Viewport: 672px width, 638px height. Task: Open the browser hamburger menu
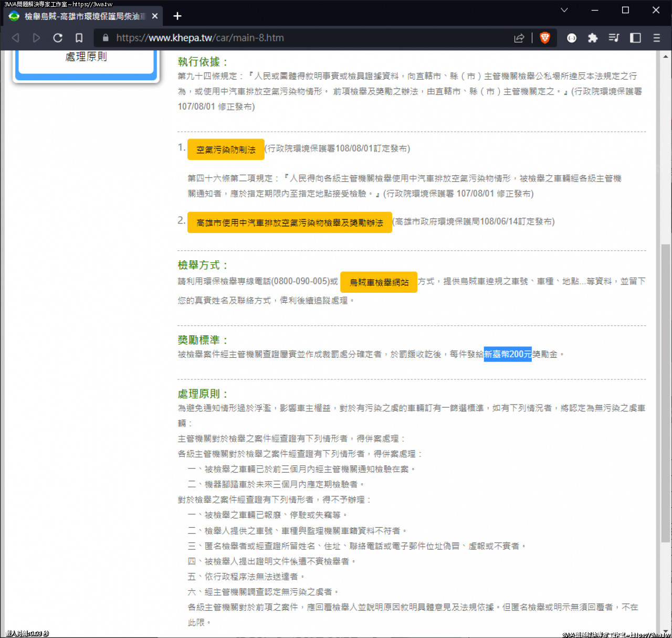click(656, 38)
